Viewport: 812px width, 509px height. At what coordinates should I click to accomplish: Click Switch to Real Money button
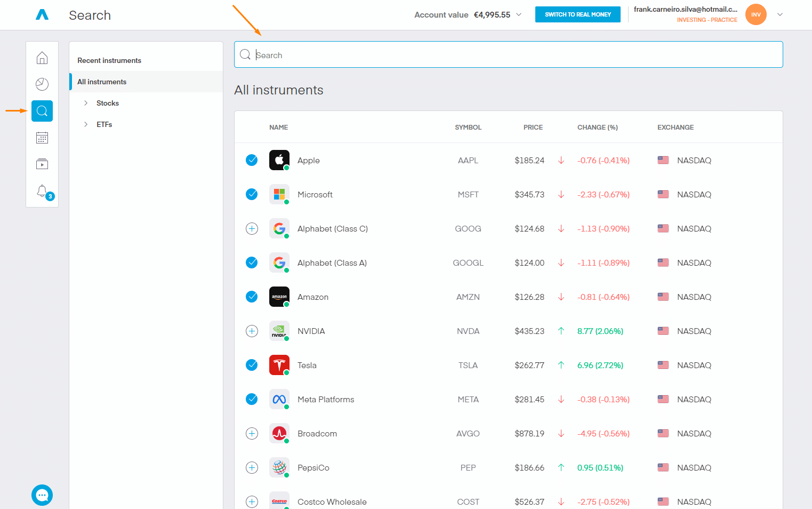tap(578, 14)
